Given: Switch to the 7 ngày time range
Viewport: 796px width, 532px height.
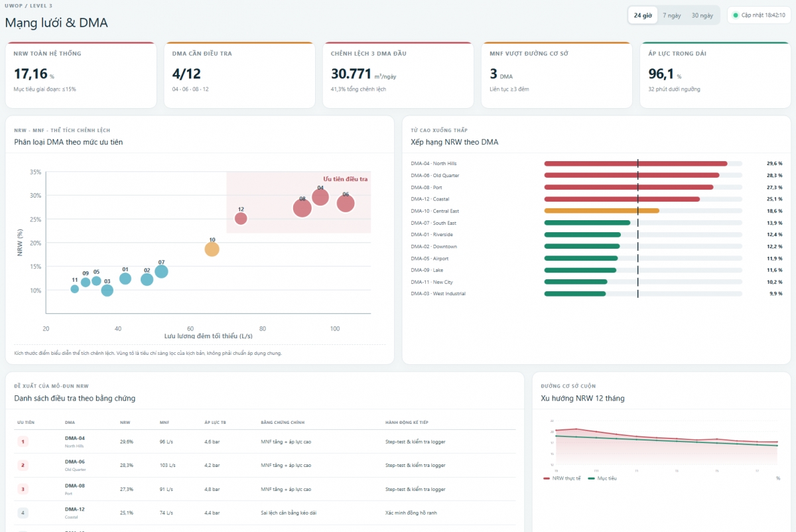Looking at the screenshot, I should (x=671, y=15).
